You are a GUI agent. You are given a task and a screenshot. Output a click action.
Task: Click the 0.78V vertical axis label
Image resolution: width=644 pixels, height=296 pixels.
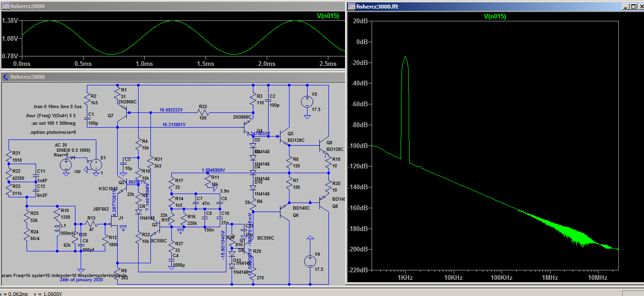[x=10, y=56]
